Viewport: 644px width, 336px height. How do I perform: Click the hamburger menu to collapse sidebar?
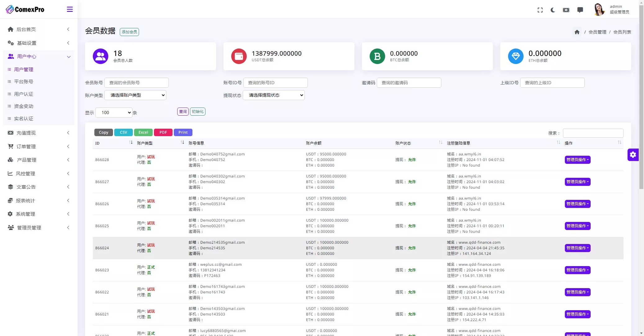point(70,9)
